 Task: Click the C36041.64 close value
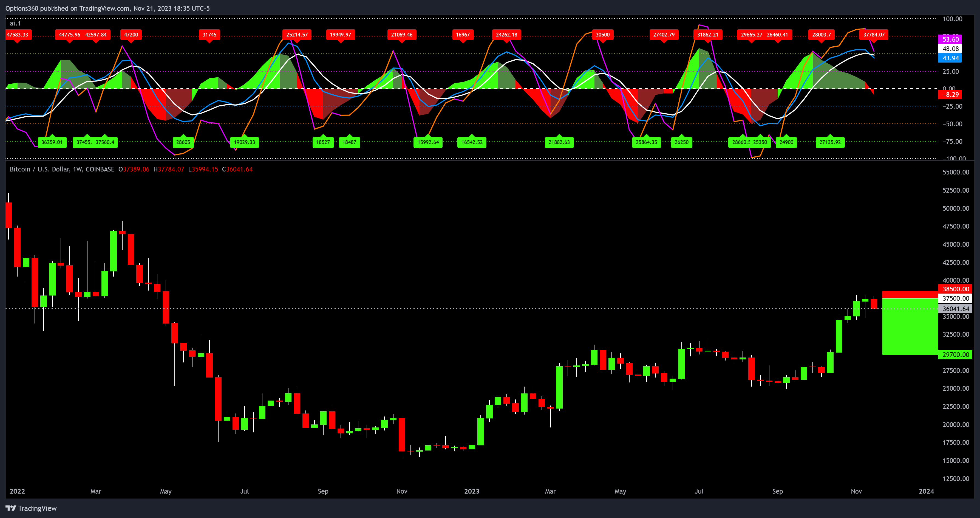(x=237, y=169)
